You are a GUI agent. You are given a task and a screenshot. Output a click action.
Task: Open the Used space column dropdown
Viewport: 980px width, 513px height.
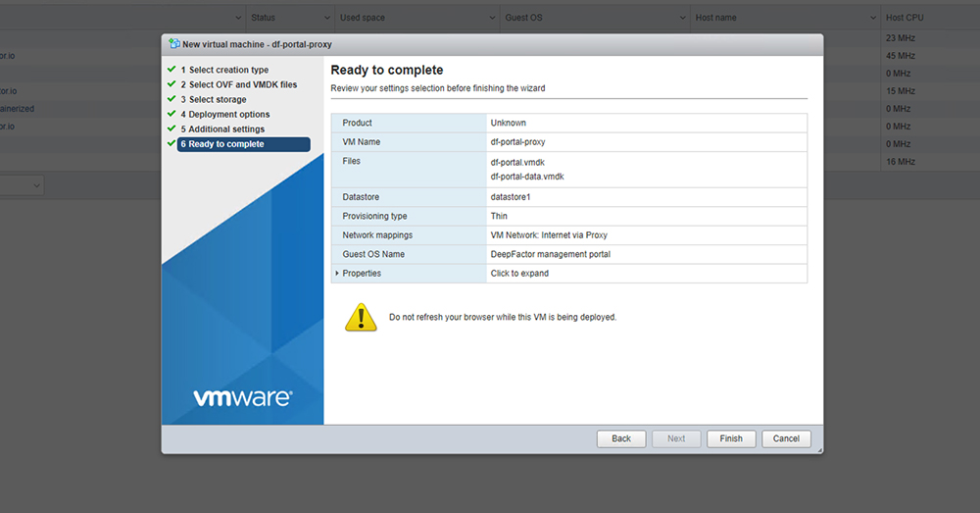[493, 18]
